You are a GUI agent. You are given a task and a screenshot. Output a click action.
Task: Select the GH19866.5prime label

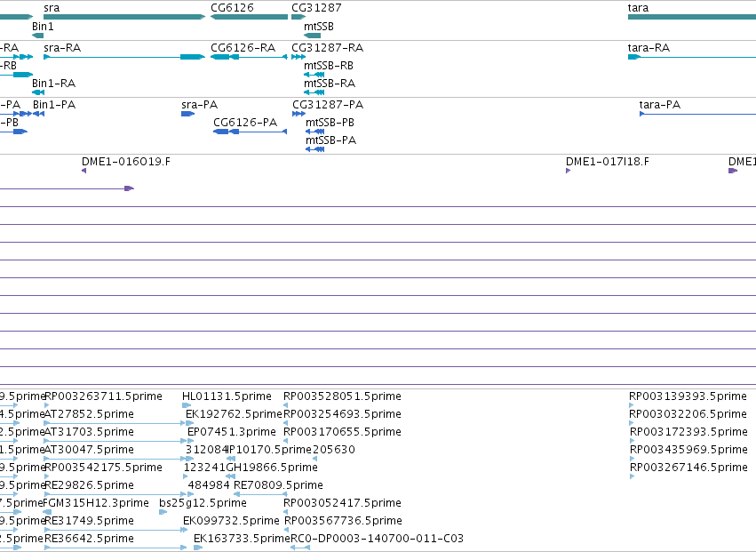coord(272,468)
